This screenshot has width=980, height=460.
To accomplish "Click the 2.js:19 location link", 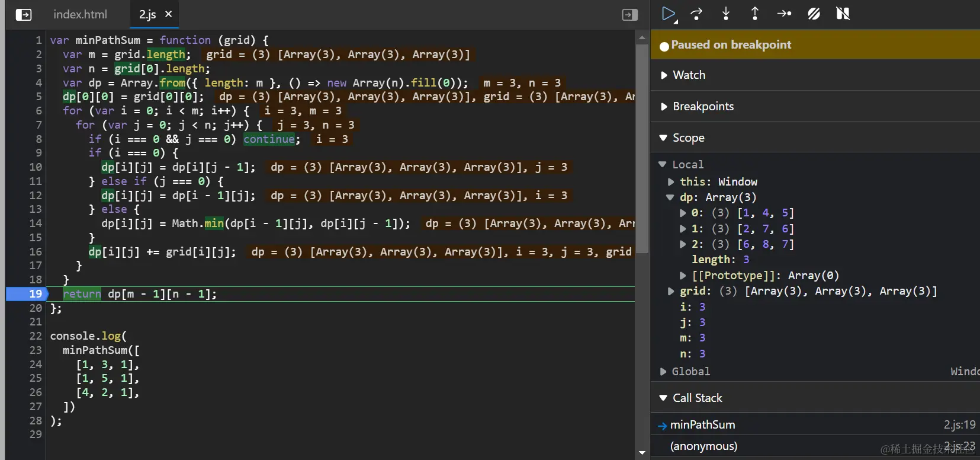I will point(959,424).
